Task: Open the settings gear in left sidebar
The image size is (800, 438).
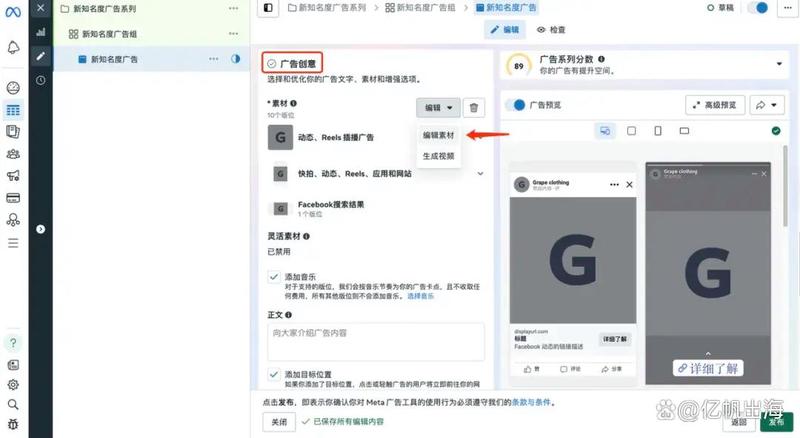Action: (13, 384)
